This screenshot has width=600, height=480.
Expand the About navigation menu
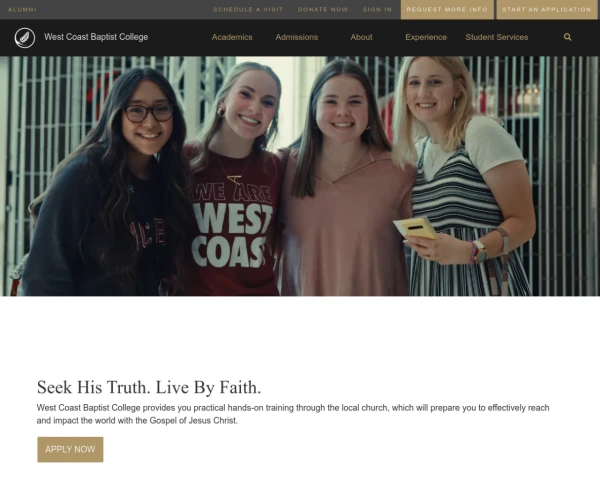[361, 37]
